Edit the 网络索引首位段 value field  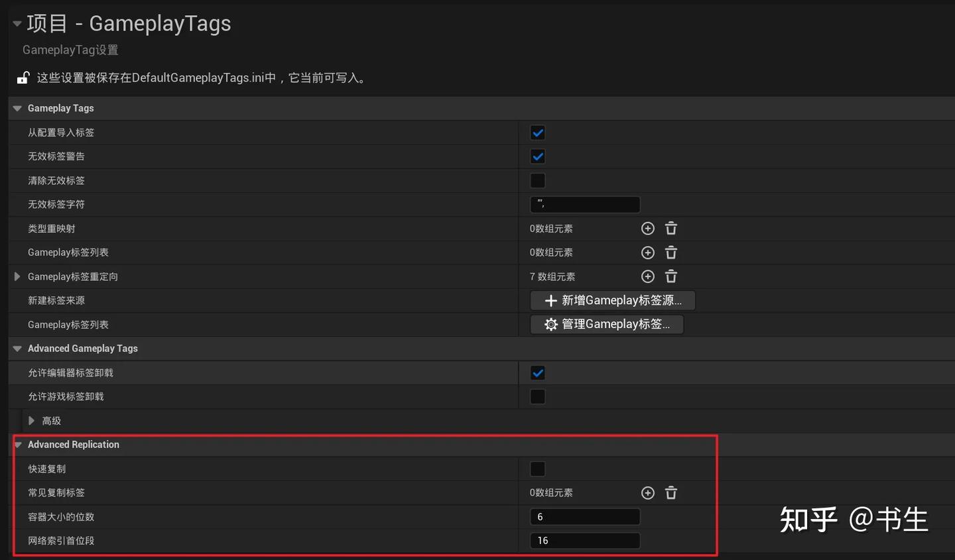[x=585, y=541]
